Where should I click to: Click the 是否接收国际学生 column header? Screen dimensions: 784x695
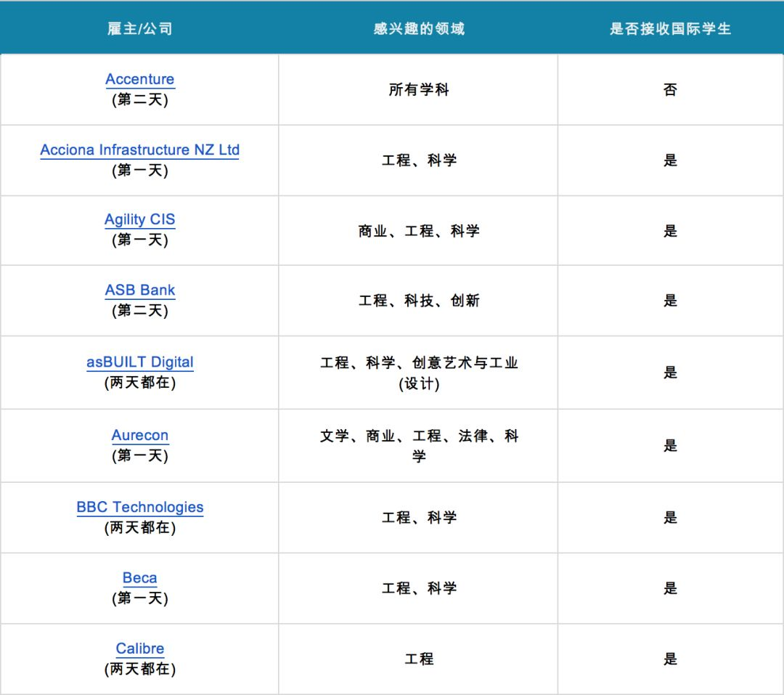[670, 29]
